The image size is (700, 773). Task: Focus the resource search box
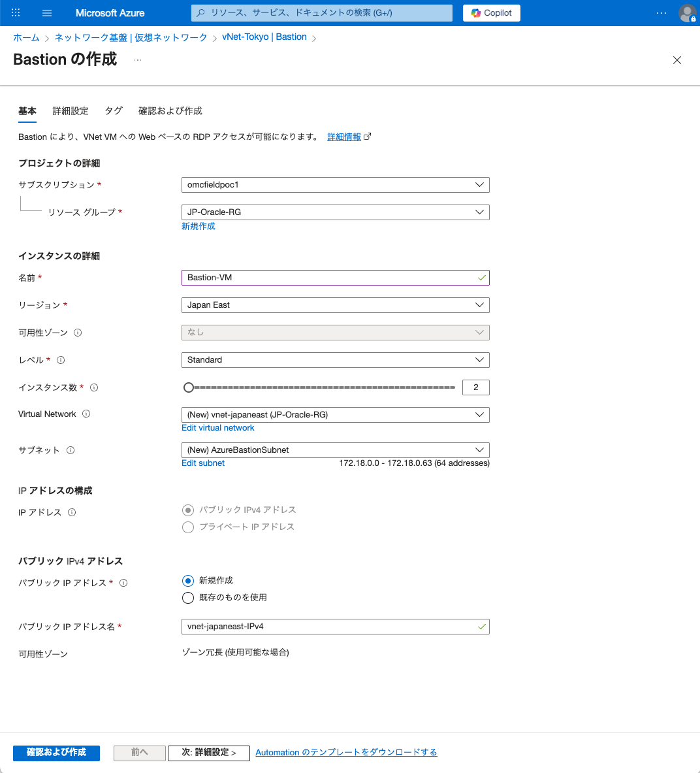pyautogui.click(x=322, y=13)
